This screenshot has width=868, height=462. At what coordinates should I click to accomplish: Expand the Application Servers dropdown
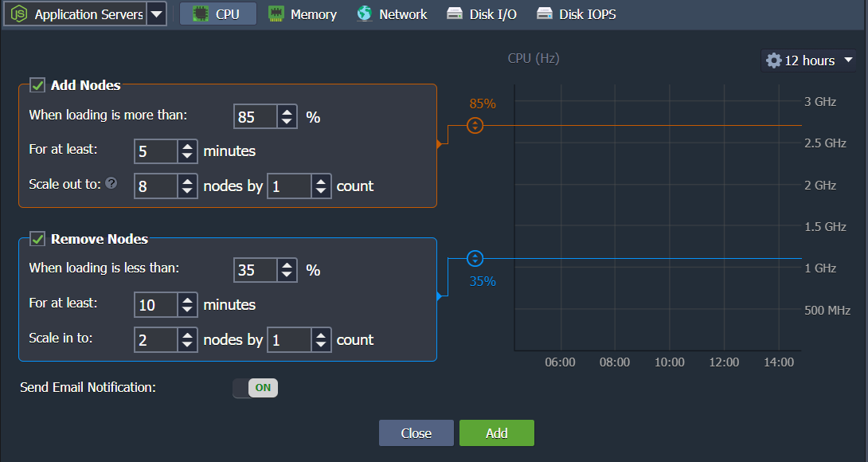156,13
